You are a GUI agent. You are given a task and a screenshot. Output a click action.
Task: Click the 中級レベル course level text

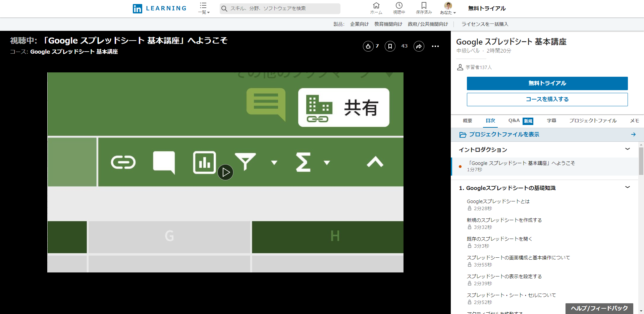468,51
